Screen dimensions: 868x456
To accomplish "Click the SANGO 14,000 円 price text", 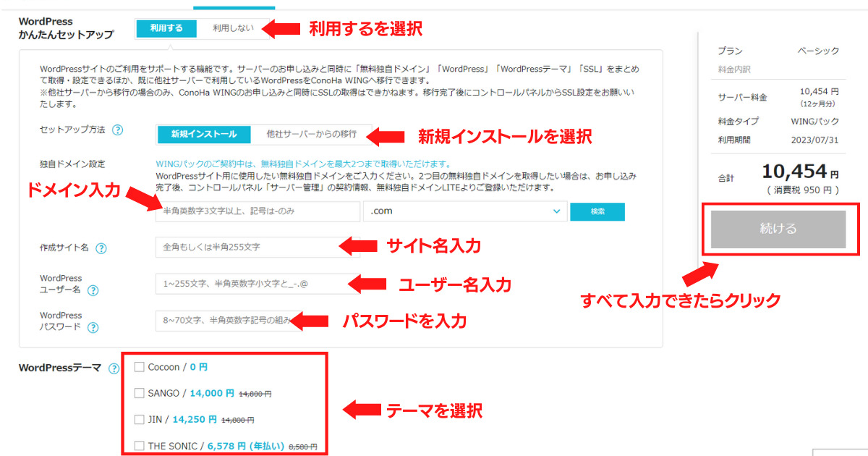I will 212,394.
